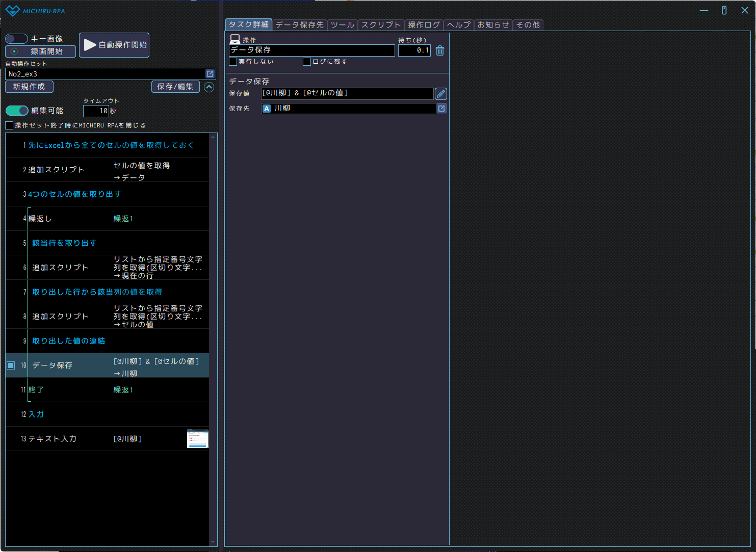Click the タイムアウト seconds input field

[96, 111]
